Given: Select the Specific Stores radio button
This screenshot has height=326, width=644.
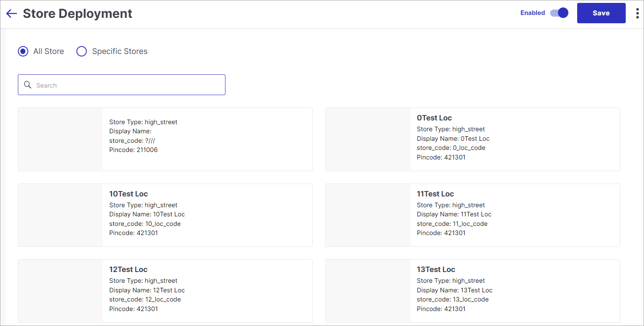Looking at the screenshot, I should [82, 51].
